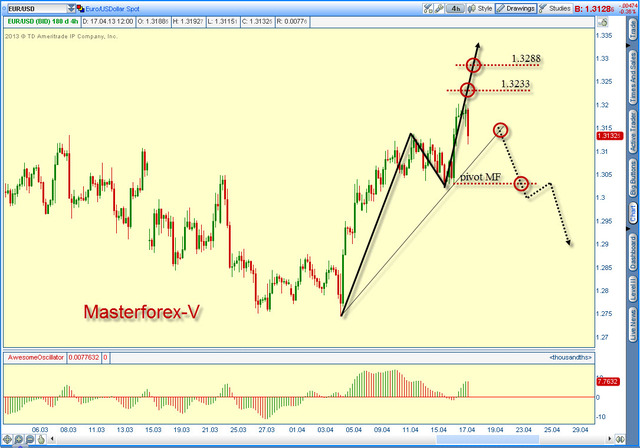Click the 05.04 date on the time axis
Image resolution: width=640 pixels, height=448 pixels.
[353, 430]
